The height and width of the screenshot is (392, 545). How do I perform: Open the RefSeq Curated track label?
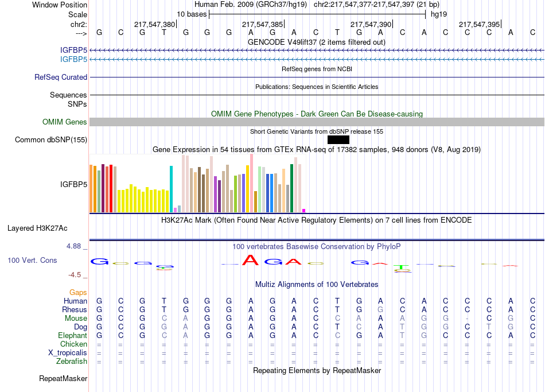(61, 77)
